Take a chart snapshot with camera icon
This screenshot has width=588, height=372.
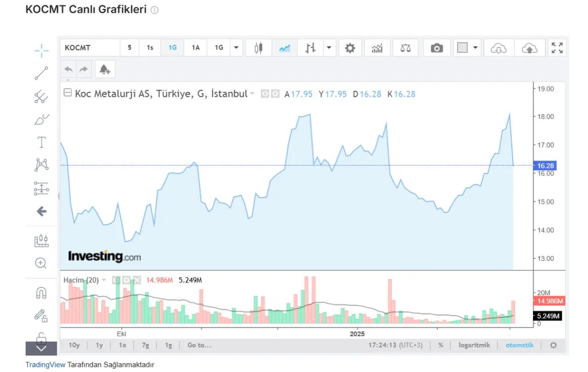[x=436, y=48]
